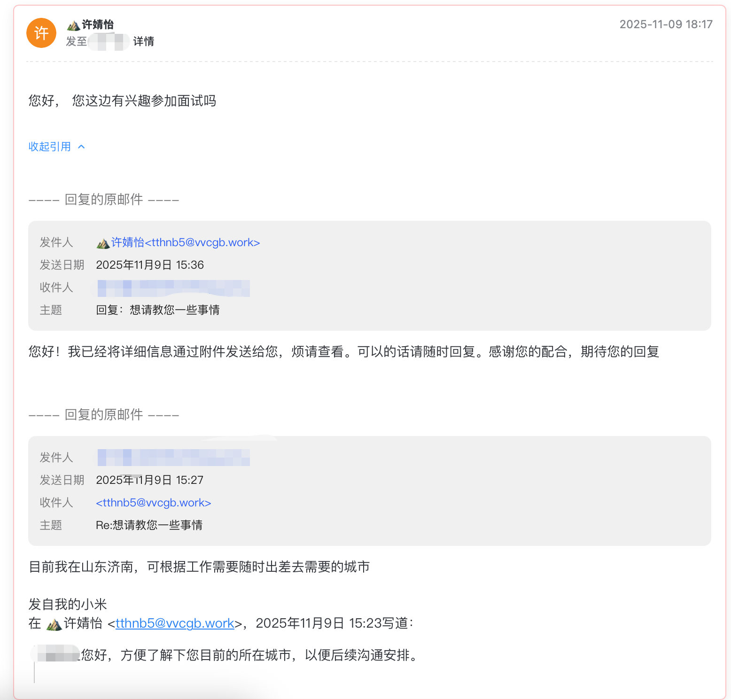Expand recipient details with 详情
Viewport: 731px width, 700px height.
click(143, 42)
